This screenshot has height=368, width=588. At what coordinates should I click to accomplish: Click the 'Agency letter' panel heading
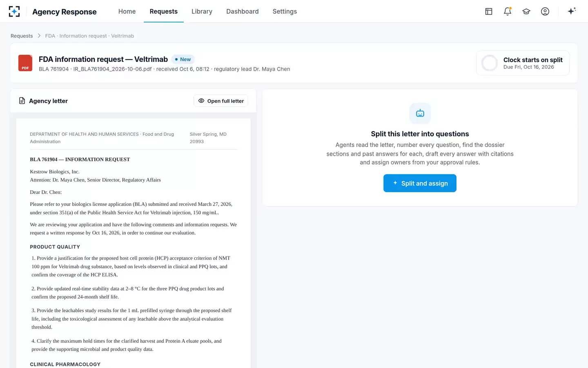[x=48, y=101]
